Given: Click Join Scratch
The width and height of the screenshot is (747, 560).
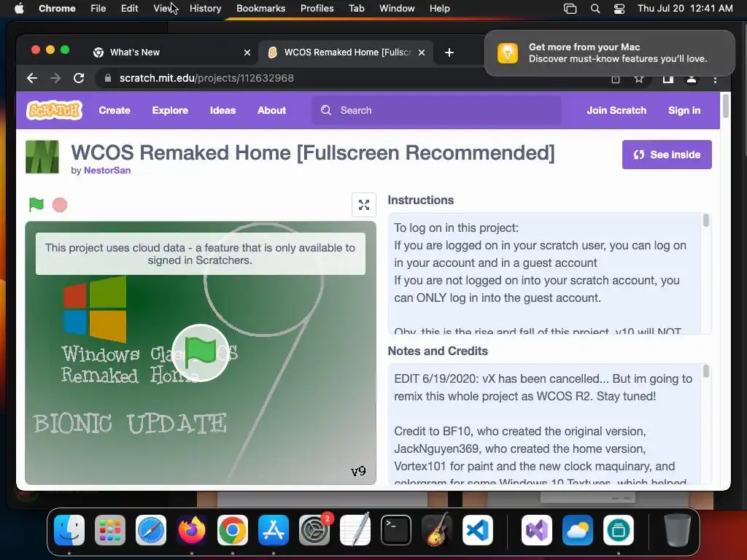Looking at the screenshot, I should click(x=616, y=110).
